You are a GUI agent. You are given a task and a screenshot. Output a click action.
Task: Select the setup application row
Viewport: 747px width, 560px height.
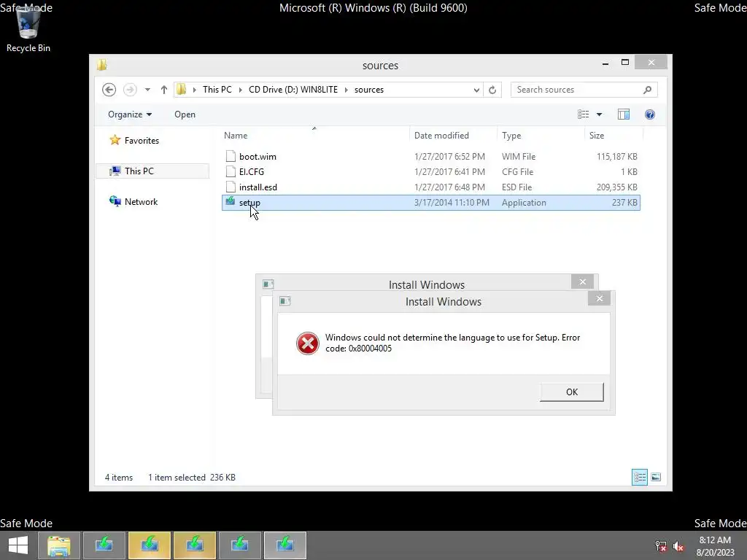[x=430, y=203]
